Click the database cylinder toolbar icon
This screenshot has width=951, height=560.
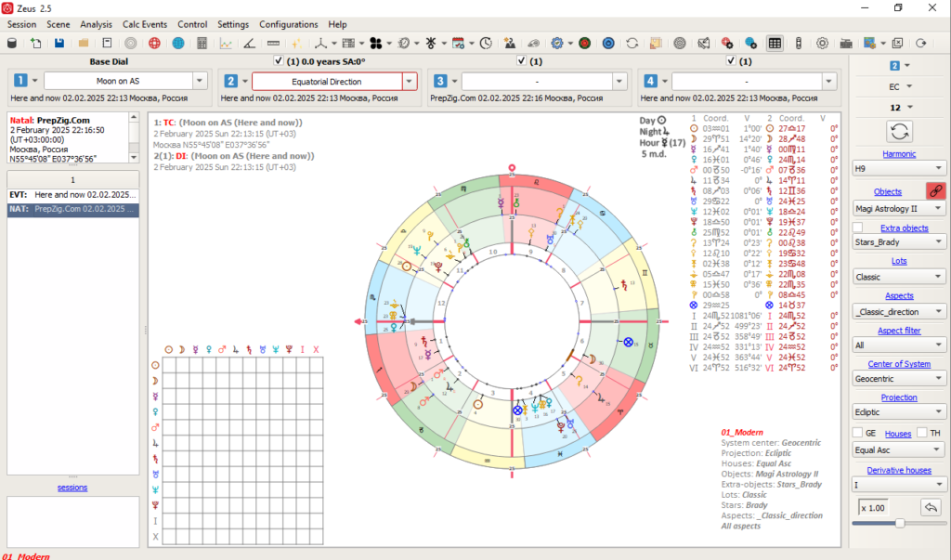[11, 43]
